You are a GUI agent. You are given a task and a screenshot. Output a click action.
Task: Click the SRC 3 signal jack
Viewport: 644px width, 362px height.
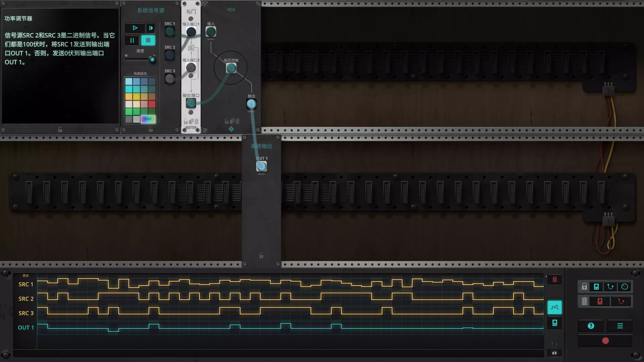(x=170, y=79)
